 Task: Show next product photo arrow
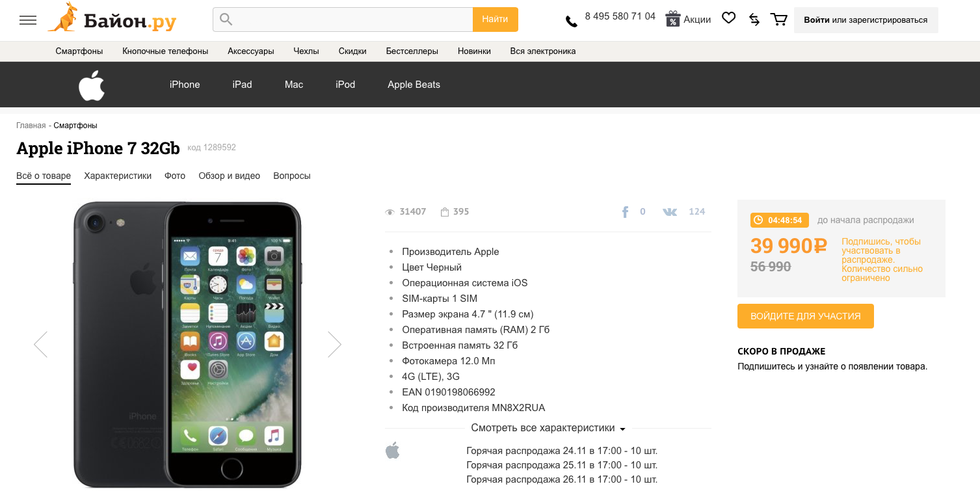tap(334, 344)
